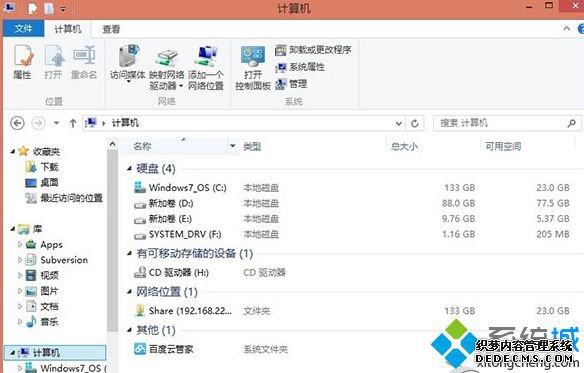Switch to the 查看 (View) ribbon tab
584x373 pixels.
(111, 29)
